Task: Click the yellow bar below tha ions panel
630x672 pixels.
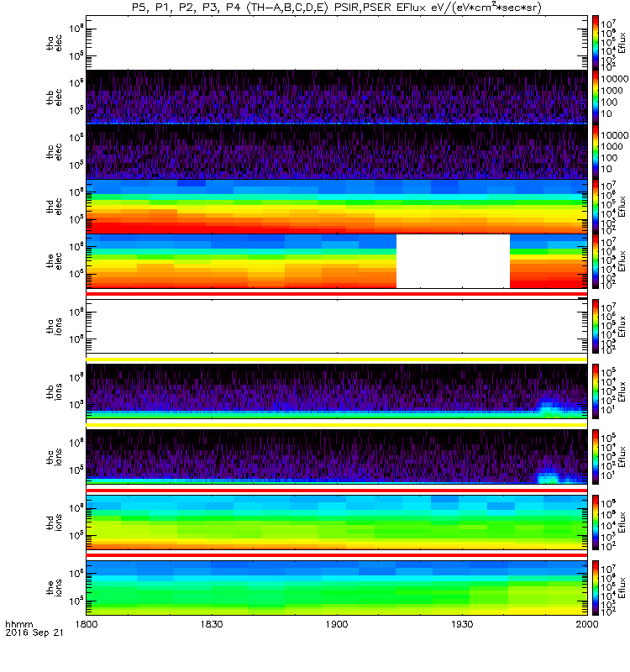Action: tap(337, 360)
